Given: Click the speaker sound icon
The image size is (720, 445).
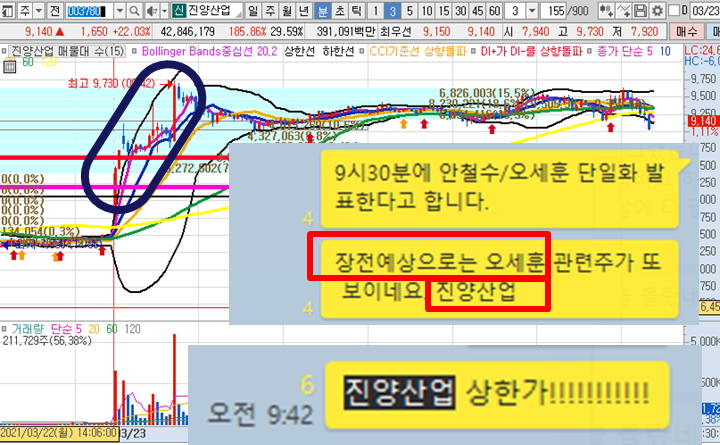Looking at the screenshot, I should coord(151,10).
